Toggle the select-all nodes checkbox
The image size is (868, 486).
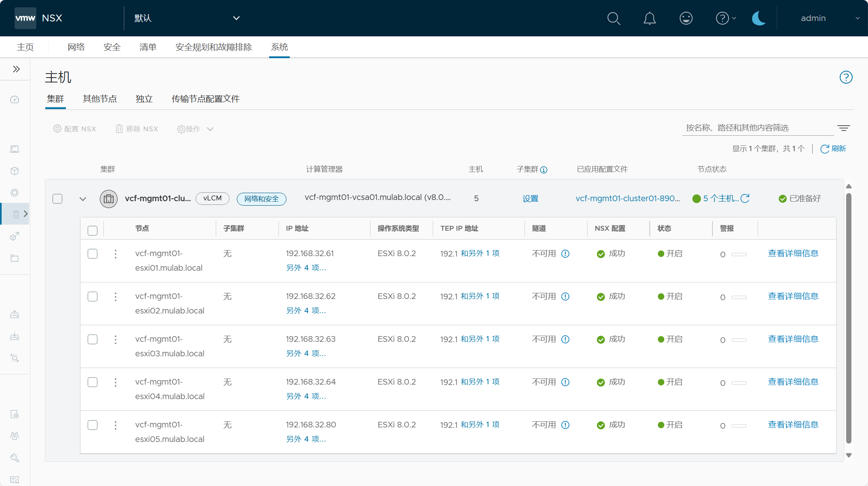pyautogui.click(x=93, y=230)
